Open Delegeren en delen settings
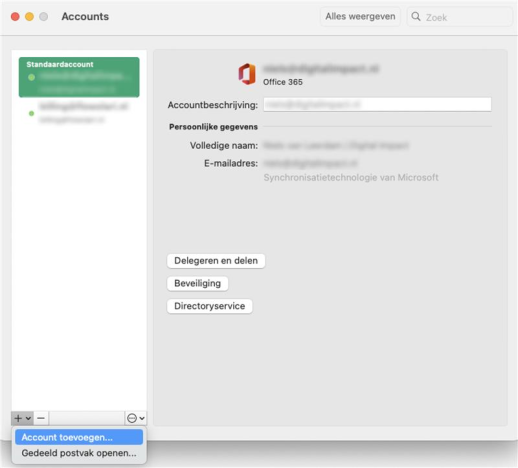The width and height of the screenshot is (518, 468). tap(216, 261)
